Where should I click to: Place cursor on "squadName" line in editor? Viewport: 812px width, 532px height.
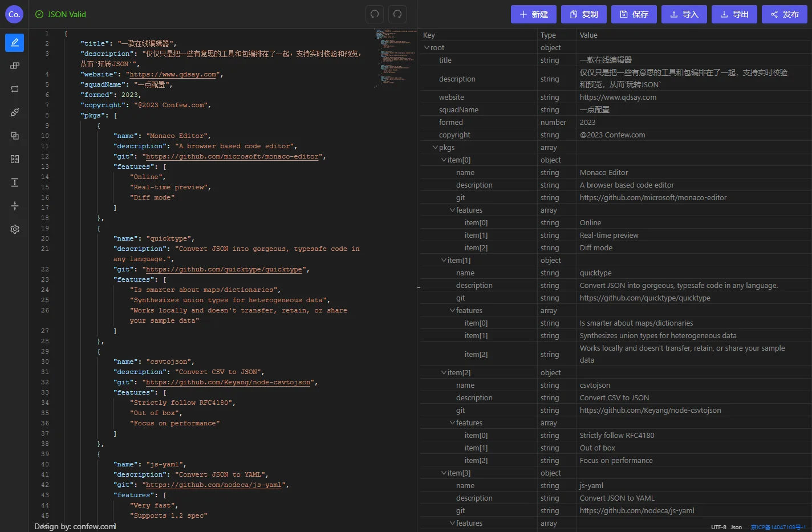coord(125,84)
